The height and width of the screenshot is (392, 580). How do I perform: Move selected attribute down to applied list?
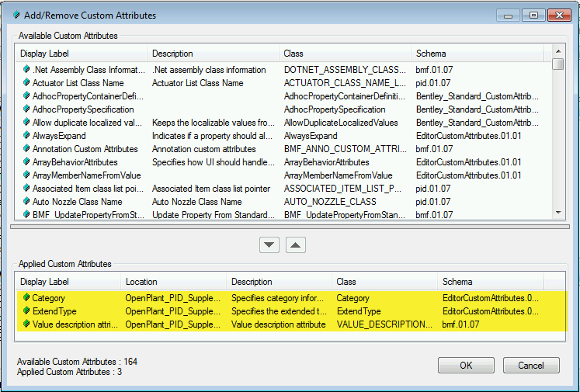tap(269, 245)
